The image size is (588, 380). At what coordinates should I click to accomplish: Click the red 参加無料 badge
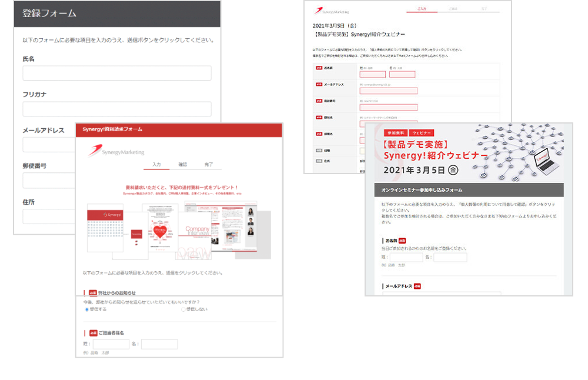pyautogui.click(x=395, y=134)
